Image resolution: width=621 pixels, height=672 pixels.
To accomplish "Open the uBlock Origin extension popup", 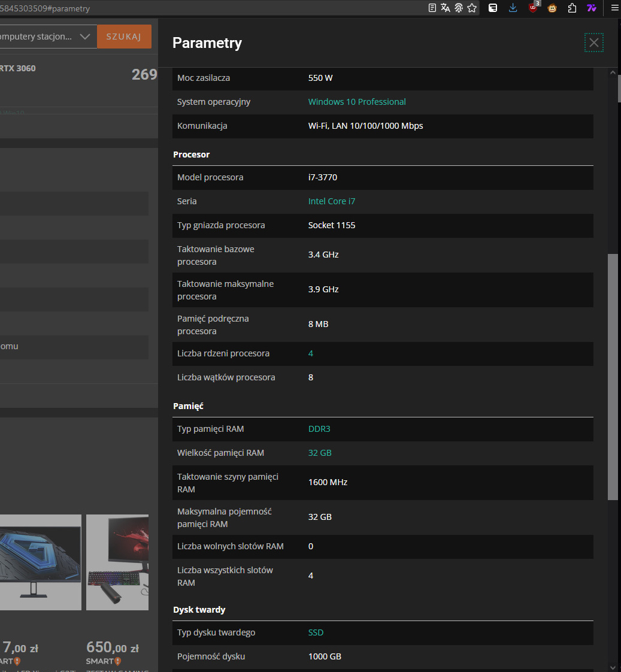I will point(533,7).
